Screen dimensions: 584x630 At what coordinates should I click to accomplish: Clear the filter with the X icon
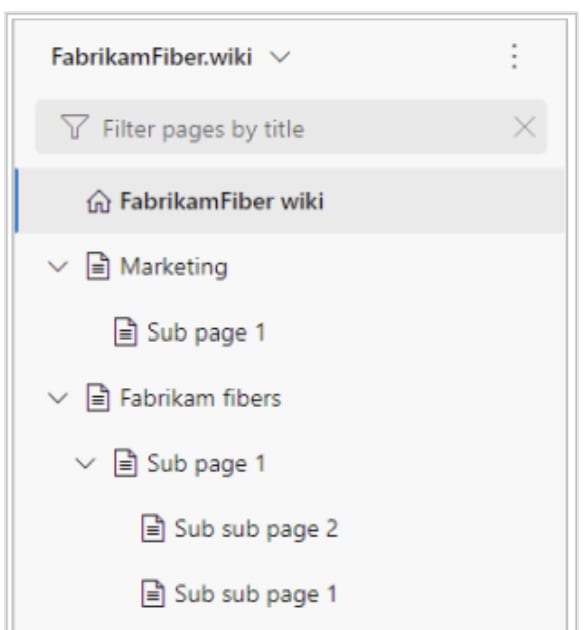[525, 127]
